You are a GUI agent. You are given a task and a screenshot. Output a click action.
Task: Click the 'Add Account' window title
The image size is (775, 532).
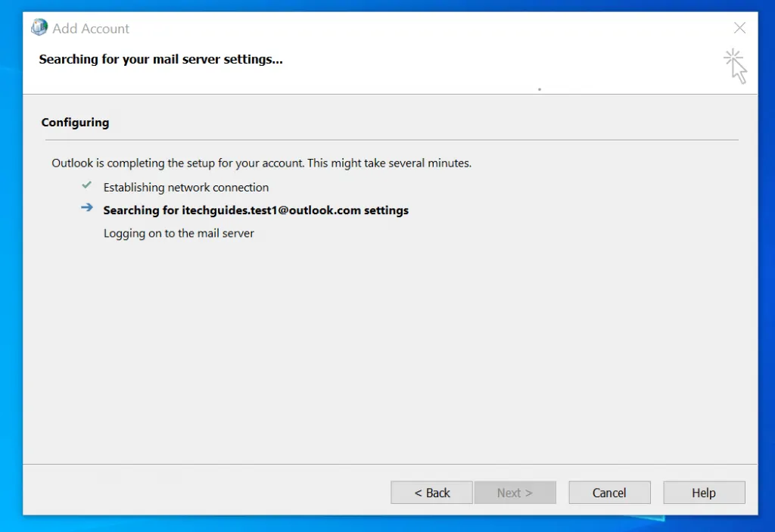[91, 29]
